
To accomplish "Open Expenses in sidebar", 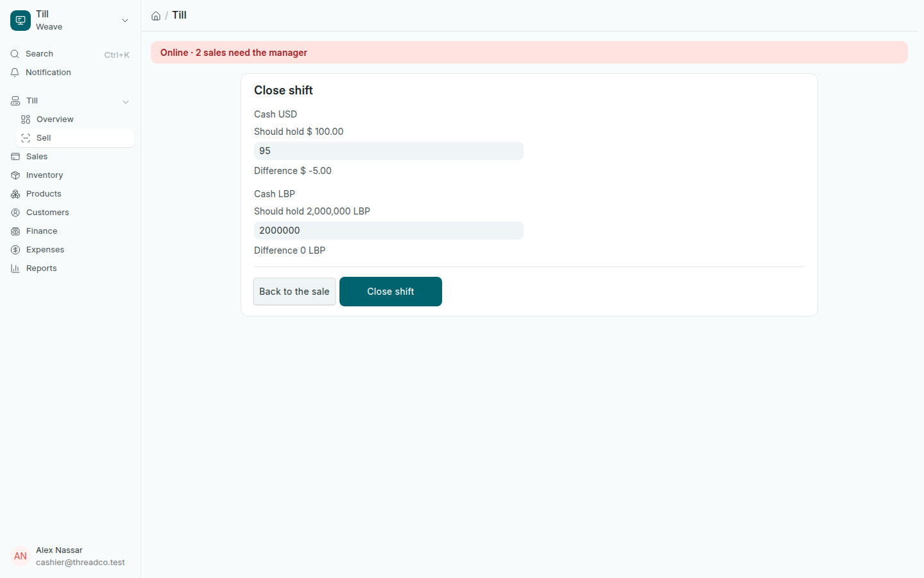I will coord(70,250).
